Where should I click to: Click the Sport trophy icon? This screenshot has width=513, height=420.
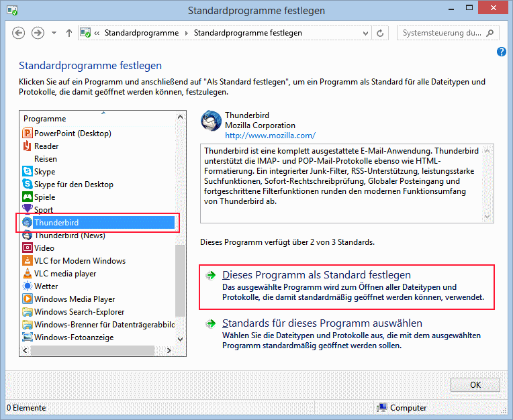(x=27, y=209)
